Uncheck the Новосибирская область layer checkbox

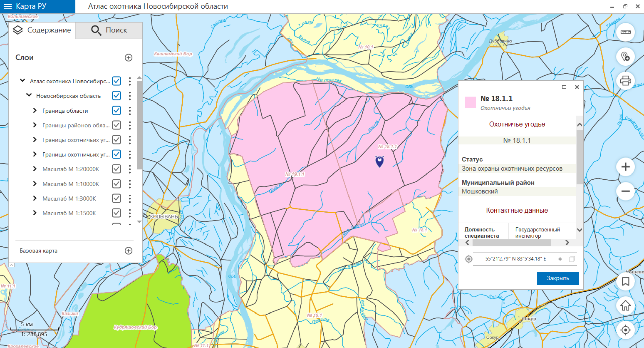click(116, 96)
